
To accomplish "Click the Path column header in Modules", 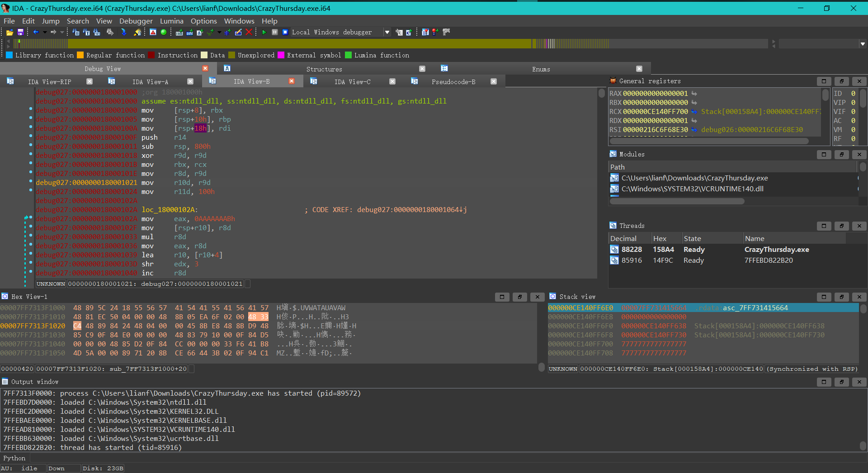I will pos(732,167).
